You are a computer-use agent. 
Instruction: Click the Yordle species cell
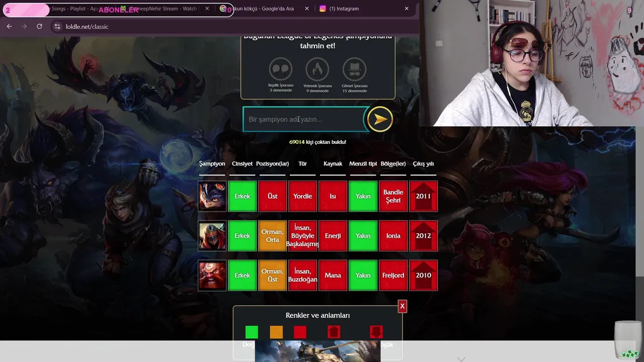[302, 196]
